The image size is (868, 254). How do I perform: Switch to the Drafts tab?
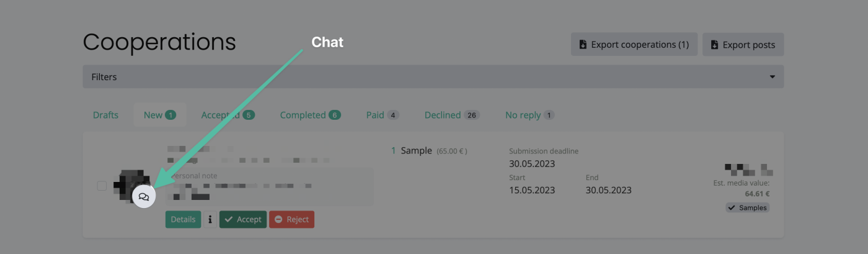coord(105,115)
